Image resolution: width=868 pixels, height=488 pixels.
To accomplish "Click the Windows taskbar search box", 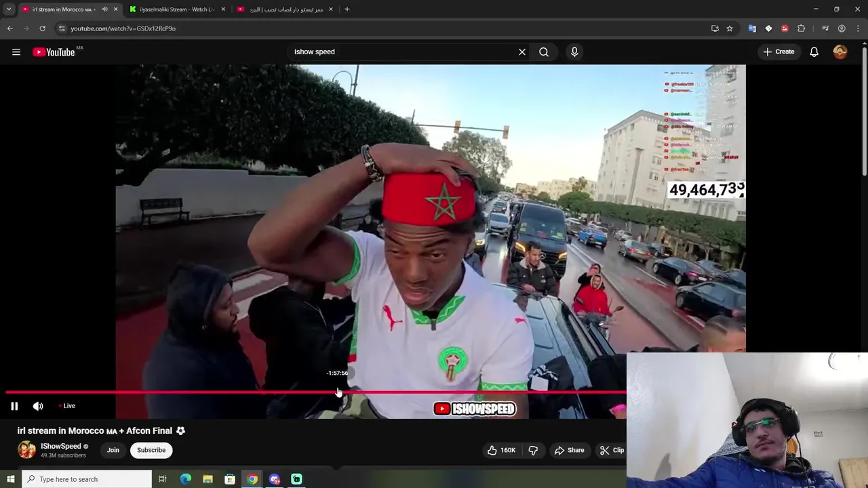I will coord(87,479).
